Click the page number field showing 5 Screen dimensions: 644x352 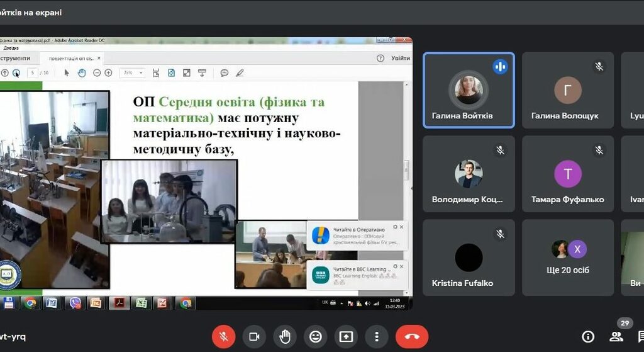32,73
